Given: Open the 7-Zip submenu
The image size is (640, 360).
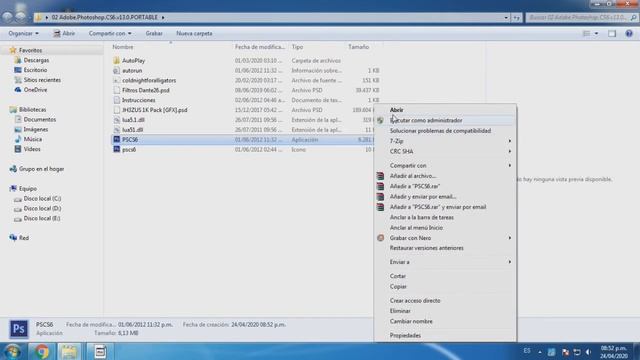Looking at the screenshot, I should (x=445, y=141).
